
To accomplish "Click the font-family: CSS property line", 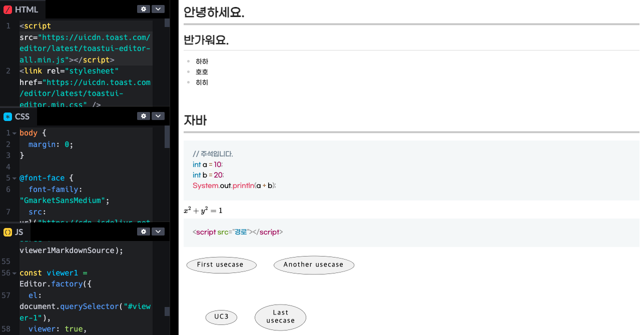I will pyautogui.click(x=56, y=189).
